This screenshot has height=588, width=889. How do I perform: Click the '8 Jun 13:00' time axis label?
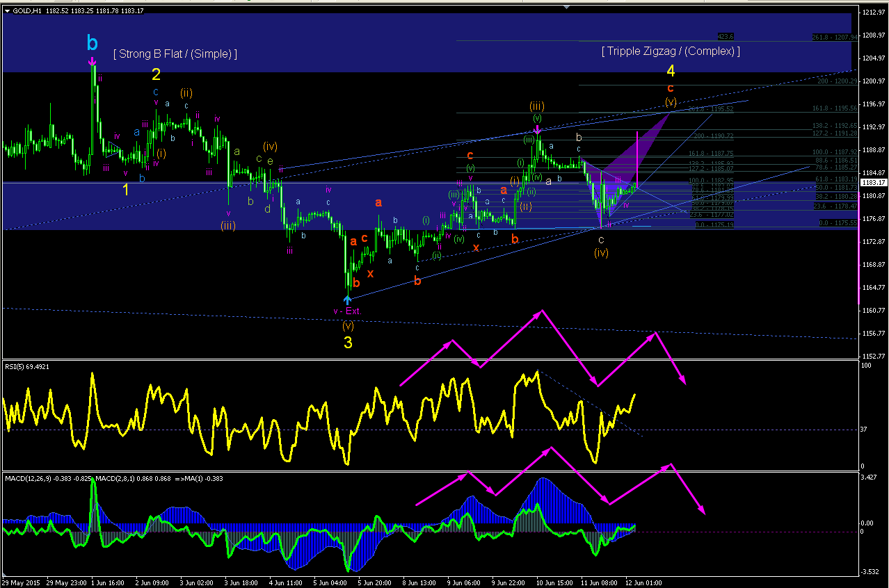420,582
